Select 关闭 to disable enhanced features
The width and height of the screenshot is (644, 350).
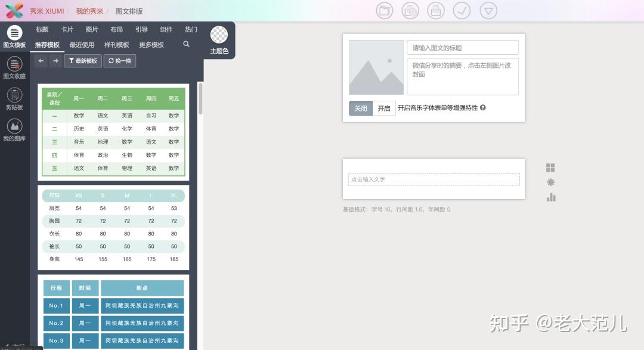click(x=360, y=109)
